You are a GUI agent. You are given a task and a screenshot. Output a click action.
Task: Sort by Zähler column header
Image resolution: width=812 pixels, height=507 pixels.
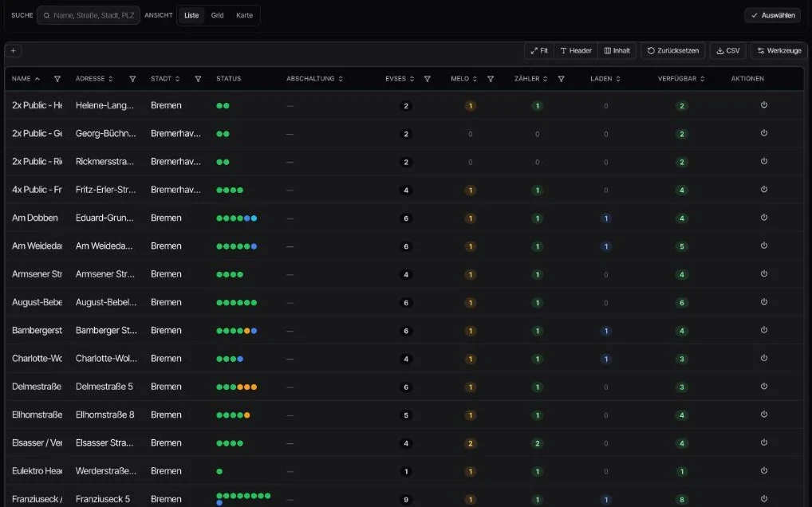[x=531, y=79]
